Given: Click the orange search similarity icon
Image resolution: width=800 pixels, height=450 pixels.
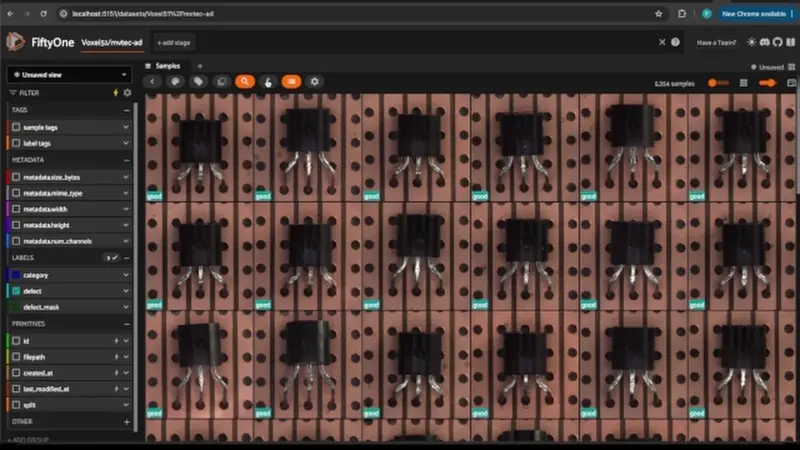Looking at the screenshot, I should coord(245,82).
